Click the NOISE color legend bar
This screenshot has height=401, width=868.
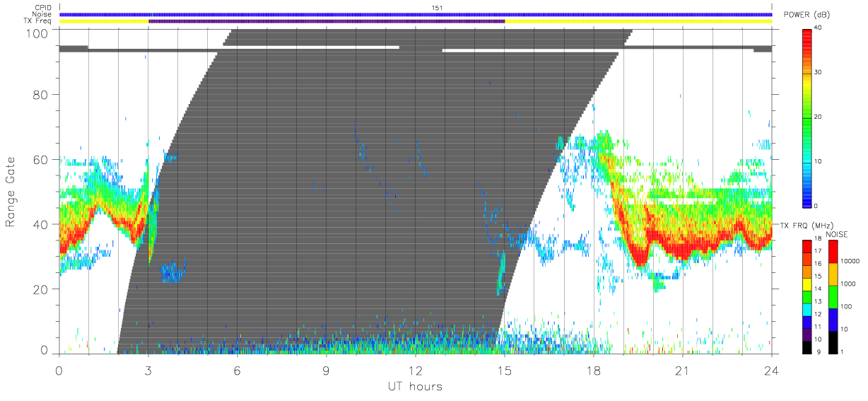click(x=833, y=296)
